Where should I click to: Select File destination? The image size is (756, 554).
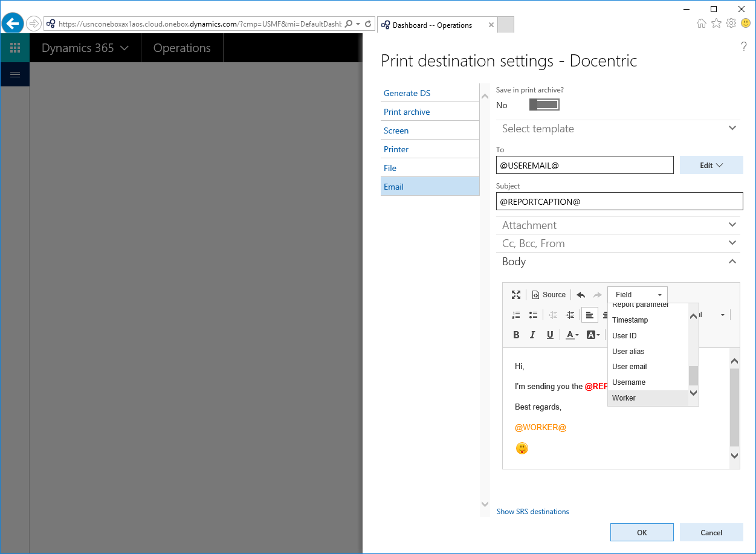[x=430, y=168]
